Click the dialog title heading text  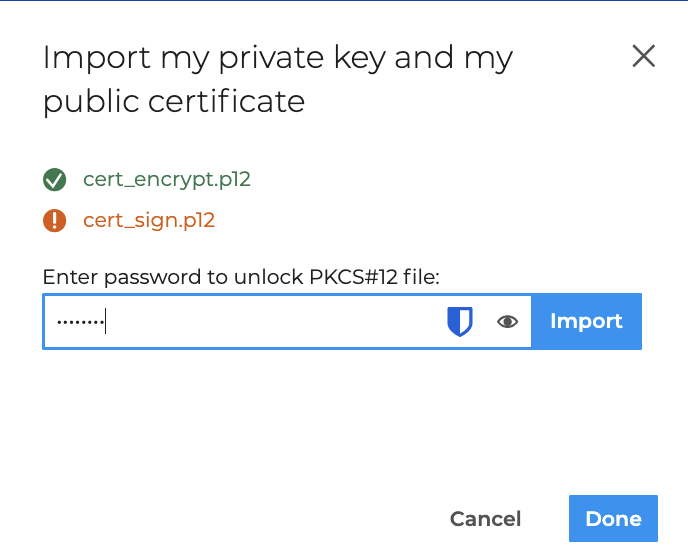[277, 58]
